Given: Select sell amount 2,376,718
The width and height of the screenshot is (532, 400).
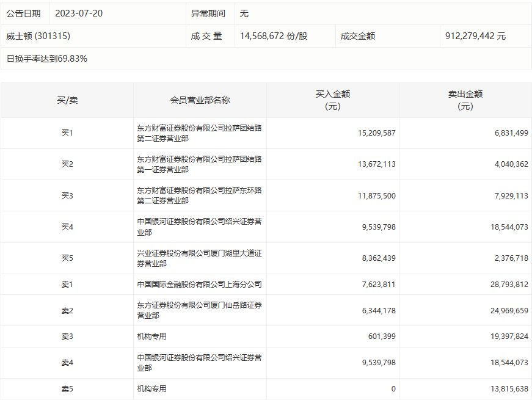Looking at the screenshot, I should pyautogui.click(x=511, y=258).
